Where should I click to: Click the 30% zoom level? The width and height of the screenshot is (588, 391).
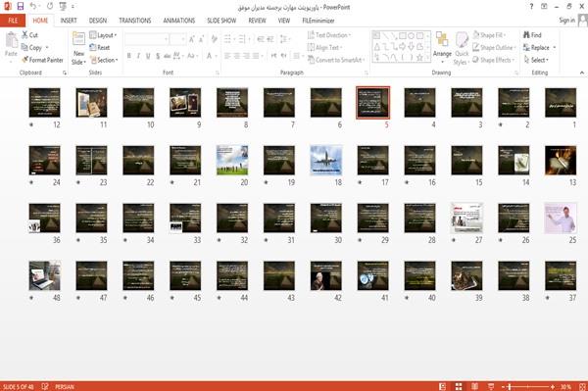point(565,386)
